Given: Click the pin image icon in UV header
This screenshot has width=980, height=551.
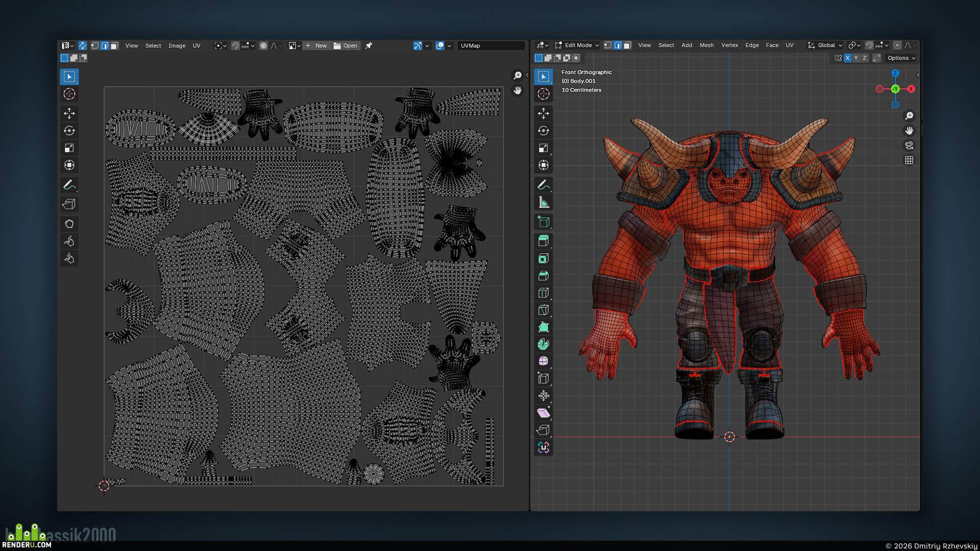Looking at the screenshot, I should coord(369,46).
